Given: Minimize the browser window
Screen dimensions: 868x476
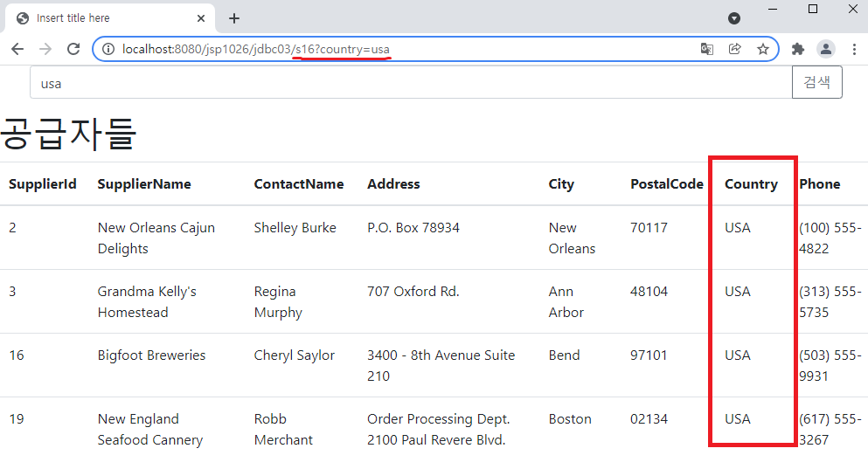Looking at the screenshot, I should click(773, 9).
